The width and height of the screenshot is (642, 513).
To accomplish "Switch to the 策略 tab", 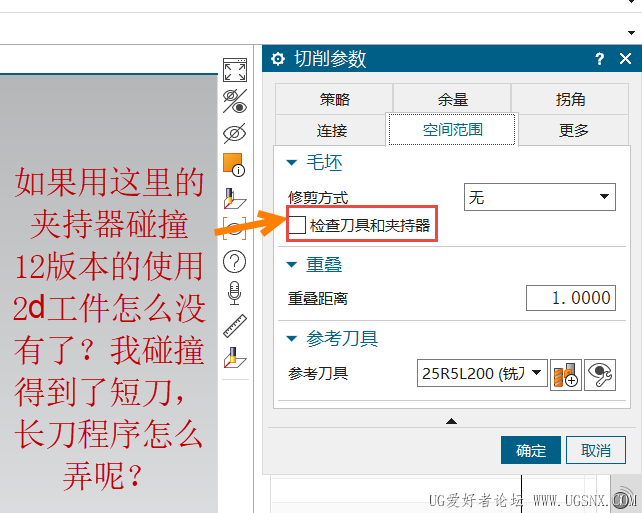I will pyautogui.click(x=334, y=99).
